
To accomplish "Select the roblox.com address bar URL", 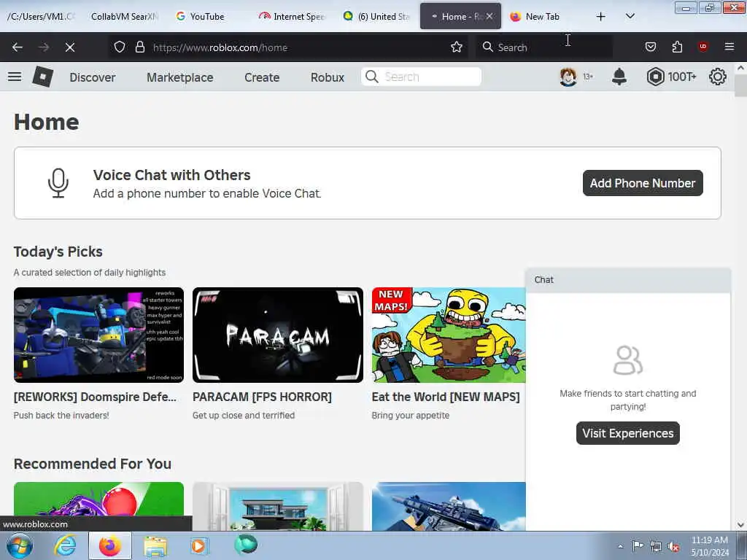I will pyautogui.click(x=220, y=47).
